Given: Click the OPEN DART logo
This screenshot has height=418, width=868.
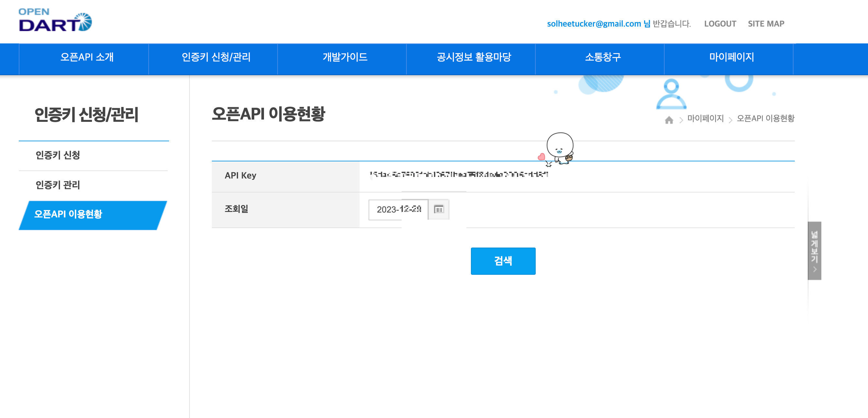Looking at the screenshot, I should [55, 20].
